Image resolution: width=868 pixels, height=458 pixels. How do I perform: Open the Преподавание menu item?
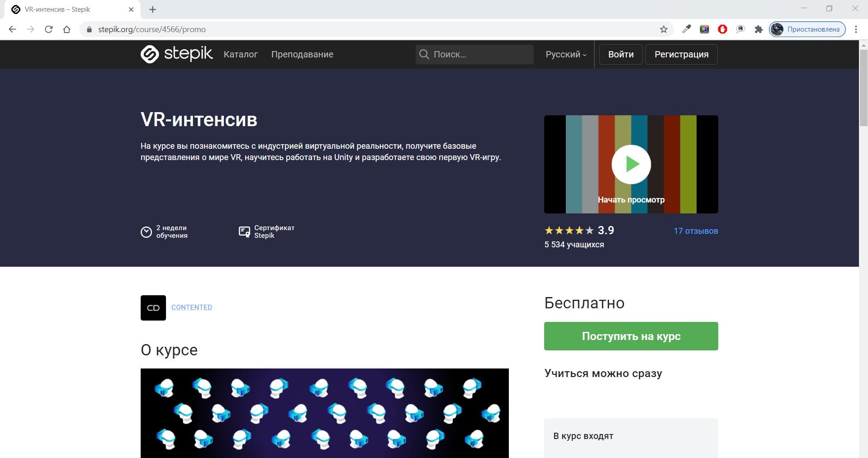click(302, 54)
